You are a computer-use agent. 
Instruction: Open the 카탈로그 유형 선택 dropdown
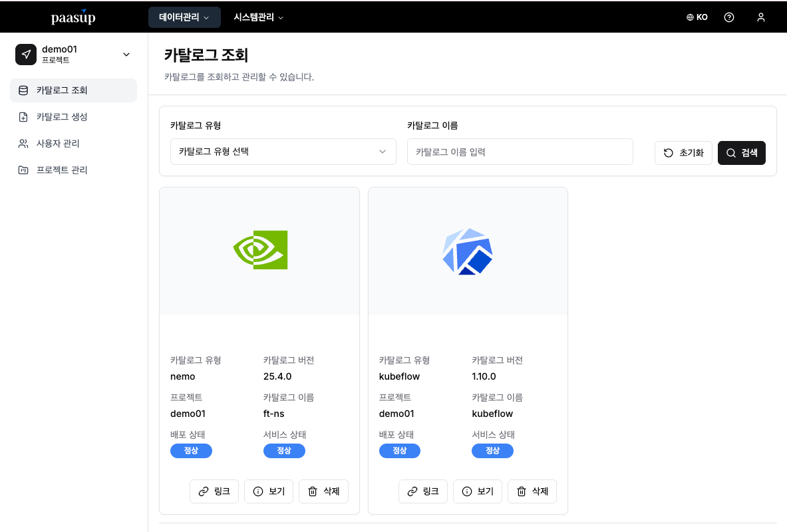283,152
